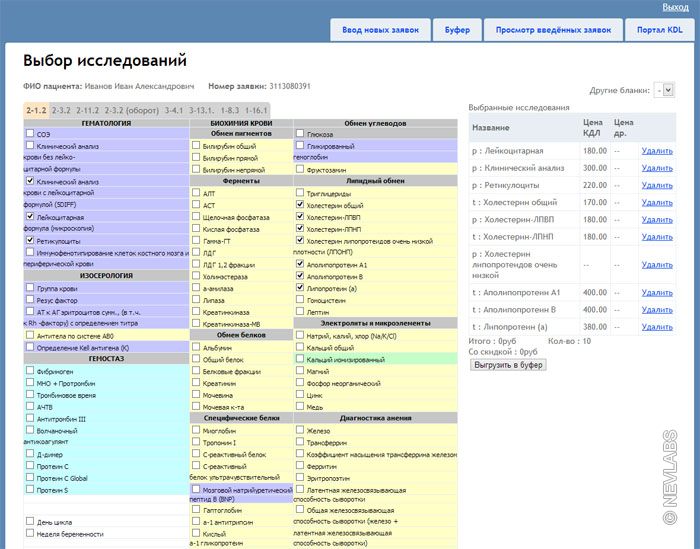Check the 'Глюкоза' checkbox
The image size is (700, 549).
tap(300, 133)
